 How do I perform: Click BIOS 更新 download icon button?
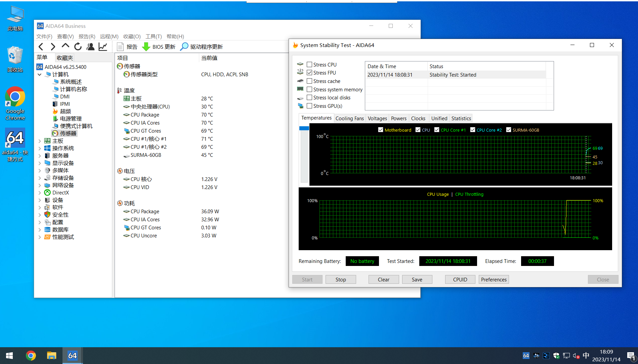(159, 47)
